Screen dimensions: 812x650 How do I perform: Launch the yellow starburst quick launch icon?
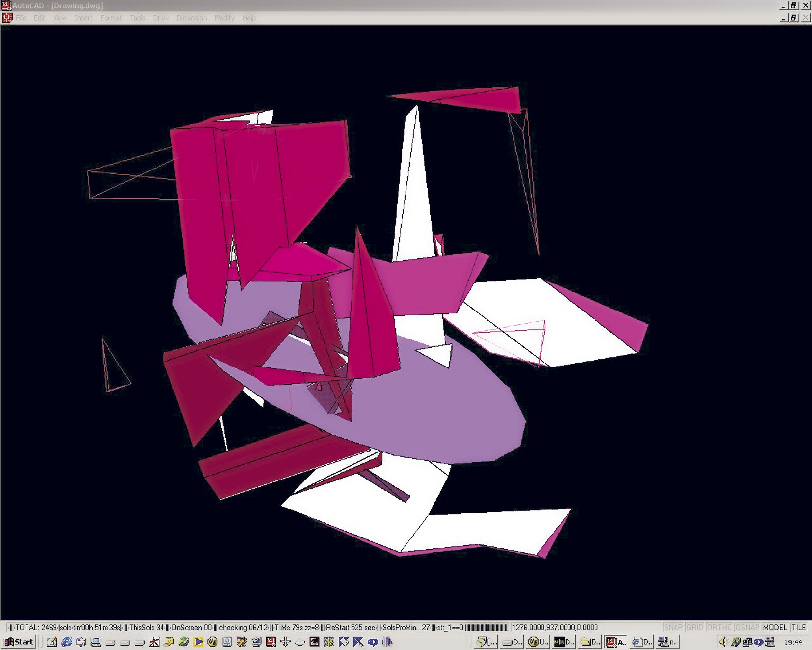329,642
